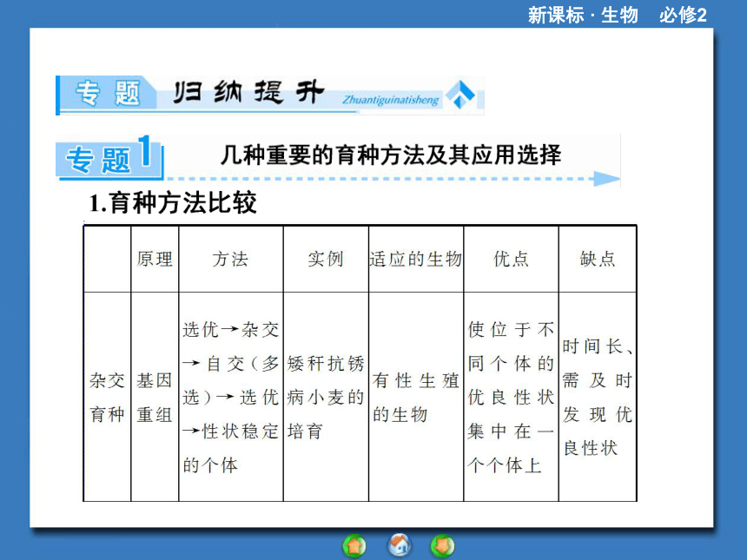Screen dimensions: 747x560
Task: Click the cell starting with 时间长
Action: 598,397
